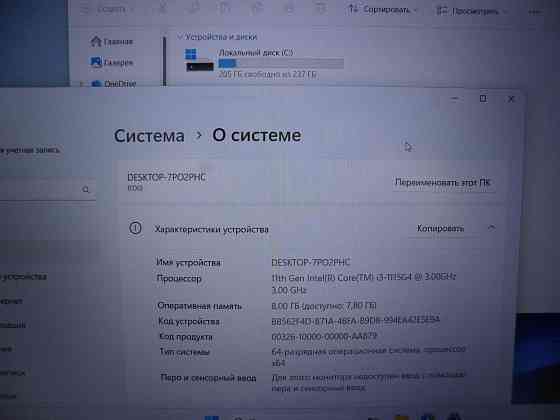Click Переименовать этот ПК button
The width and height of the screenshot is (560, 420).
443,182
